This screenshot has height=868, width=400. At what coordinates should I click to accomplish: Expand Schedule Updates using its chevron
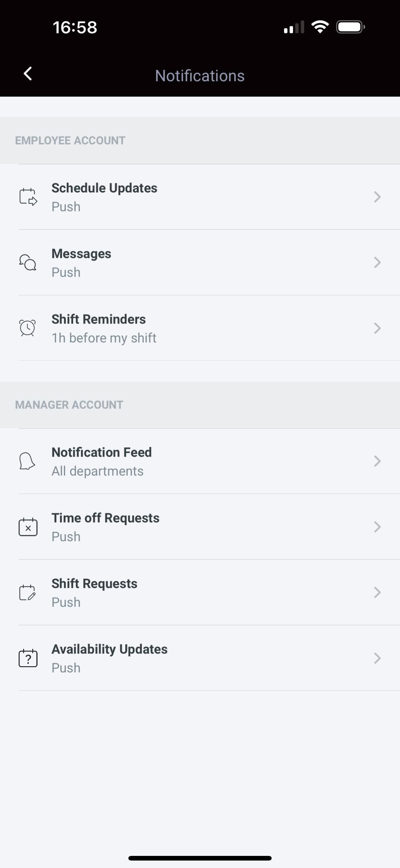point(377,197)
